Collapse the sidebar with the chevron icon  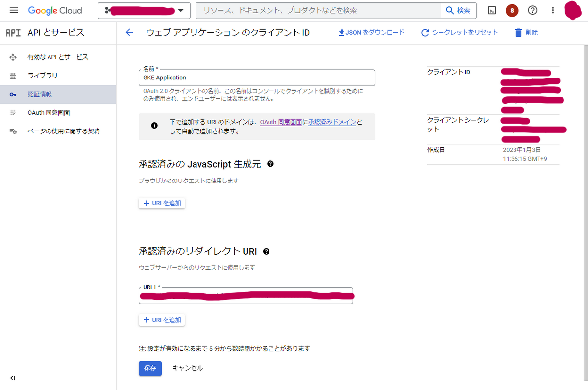tap(13, 378)
